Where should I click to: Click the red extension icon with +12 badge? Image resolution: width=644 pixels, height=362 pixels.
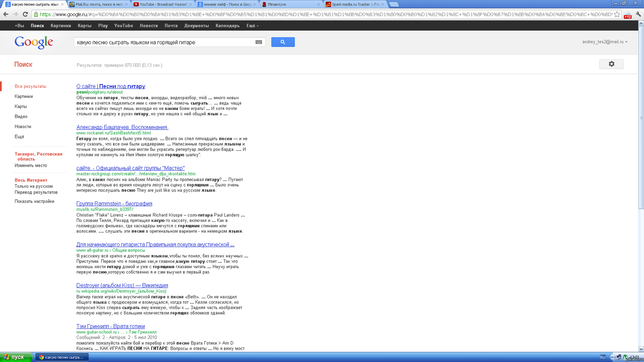pos(628,15)
